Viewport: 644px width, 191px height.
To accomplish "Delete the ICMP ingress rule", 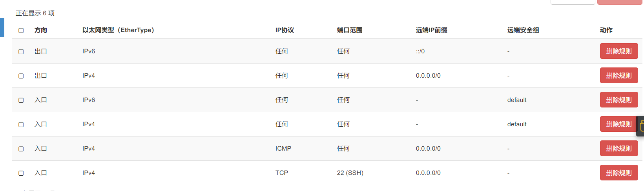I will click(x=619, y=149).
